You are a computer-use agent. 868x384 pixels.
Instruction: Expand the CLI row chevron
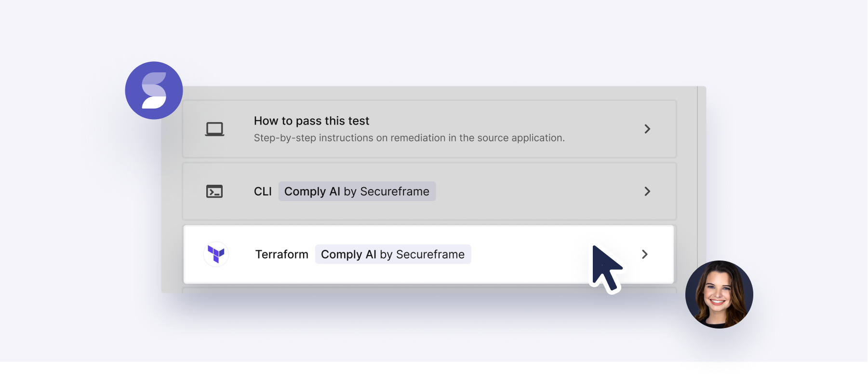pyautogui.click(x=647, y=192)
